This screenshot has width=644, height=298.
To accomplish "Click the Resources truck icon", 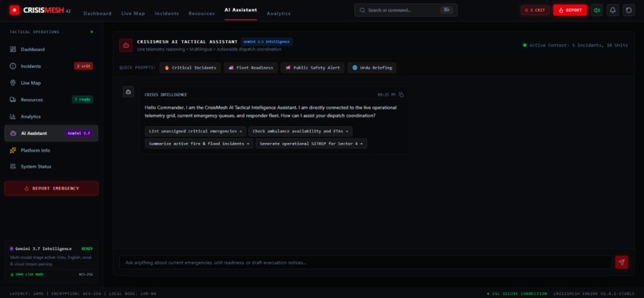I will tap(13, 100).
